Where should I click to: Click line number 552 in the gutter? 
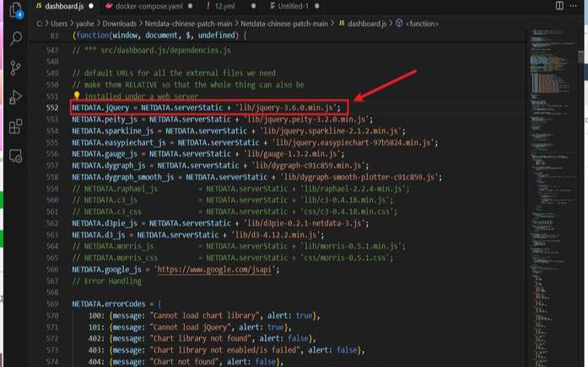point(52,108)
